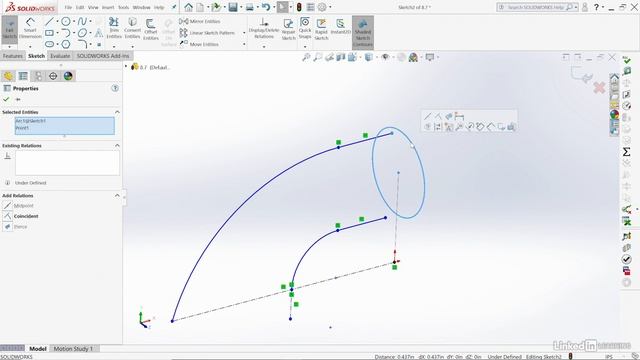Viewport: 640px width, 360px height.
Task: Open Quick Snaps
Action: (305, 28)
